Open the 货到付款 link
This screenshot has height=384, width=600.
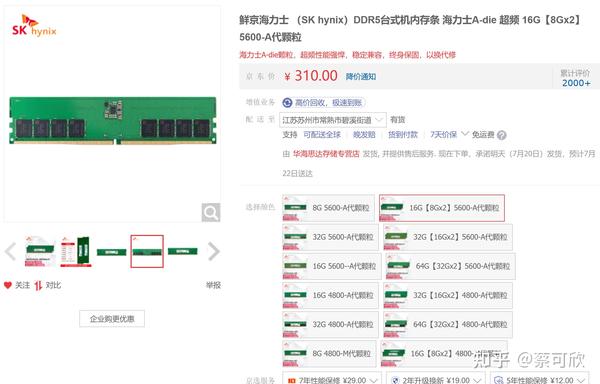tap(403, 135)
